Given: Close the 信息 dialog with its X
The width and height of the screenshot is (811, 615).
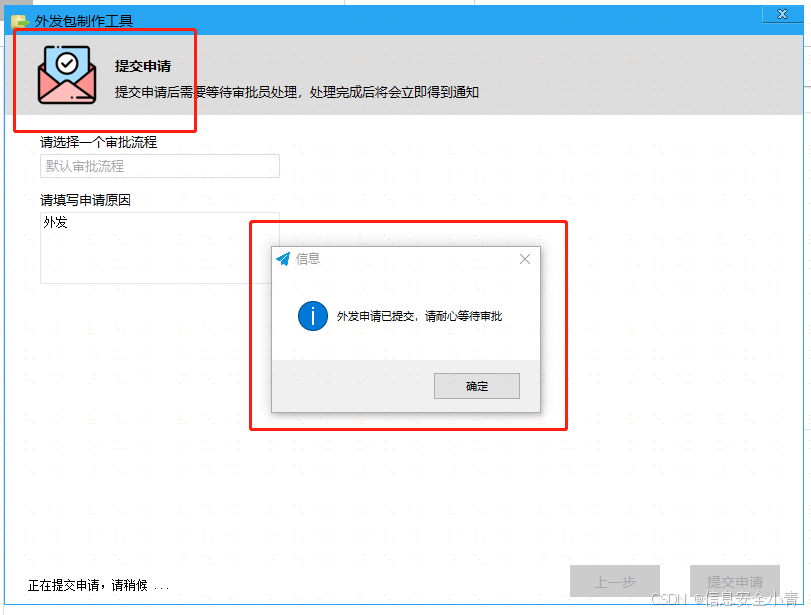Looking at the screenshot, I should tap(524, 259).
